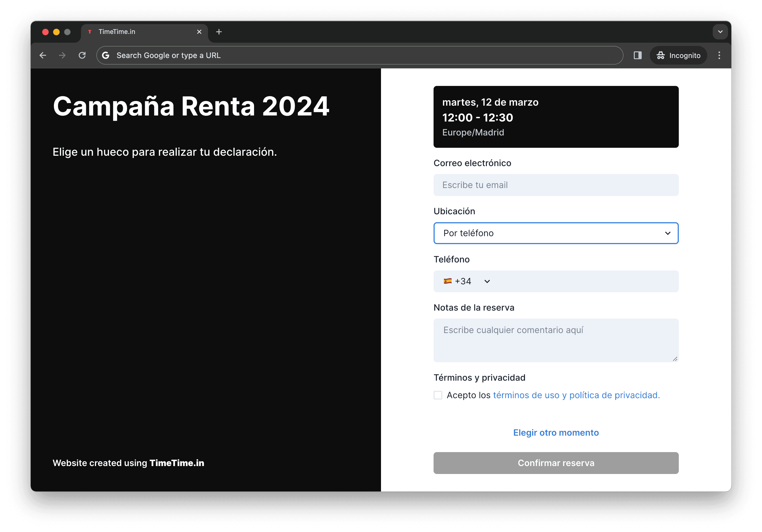Click Elegir otro momento link
Image resolution: width=762 pixels, height=532 pixels.
coord(556,433)
